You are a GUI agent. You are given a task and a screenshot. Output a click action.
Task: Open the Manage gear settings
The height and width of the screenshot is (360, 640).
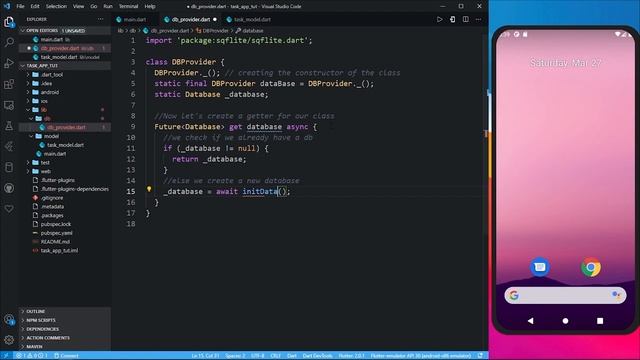[x=9, y=340]
